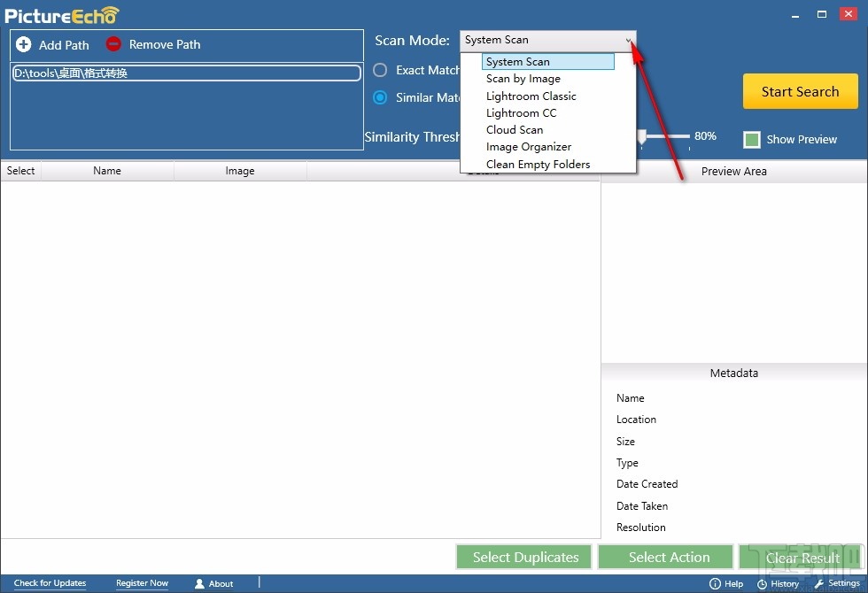This screenshot has height=593, width=868.
Task: Choose Scan by Image mode
Action: tap(523, 79)
